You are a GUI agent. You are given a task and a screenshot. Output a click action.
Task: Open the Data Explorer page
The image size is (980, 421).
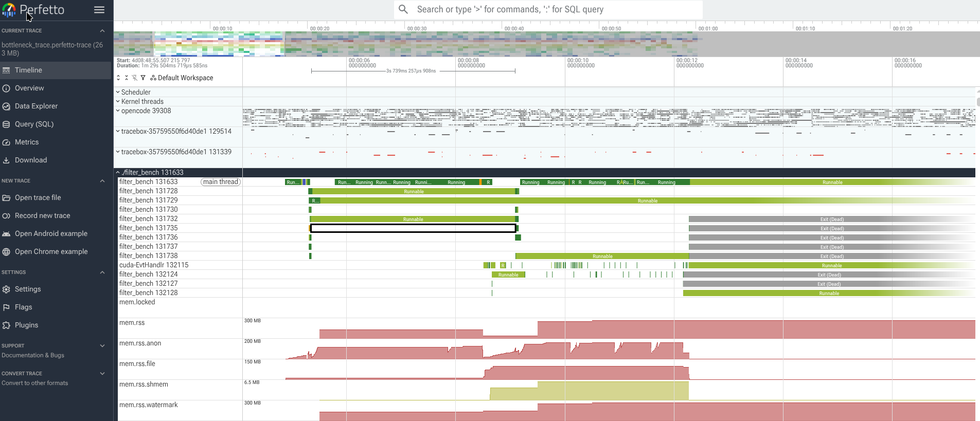tap(56, 106)
